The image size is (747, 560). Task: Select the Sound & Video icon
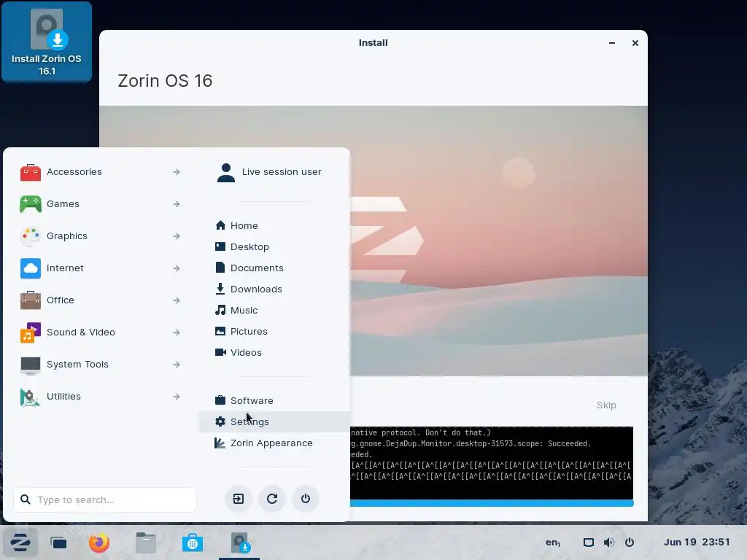coord(31,332)
